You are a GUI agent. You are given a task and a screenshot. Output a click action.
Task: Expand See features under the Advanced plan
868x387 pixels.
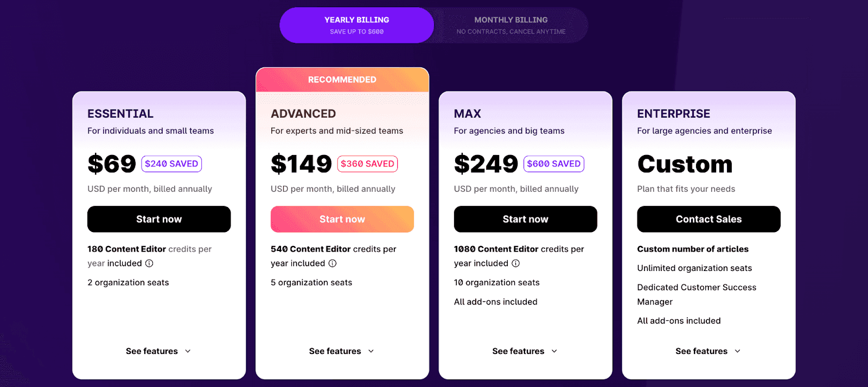(x=341, y=351)
